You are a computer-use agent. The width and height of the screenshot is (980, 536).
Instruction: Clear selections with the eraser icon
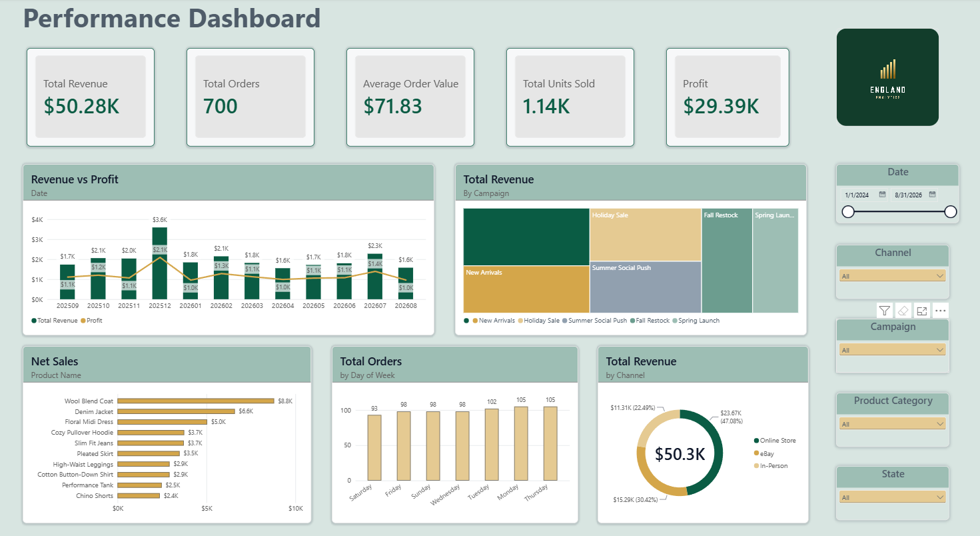903,311
